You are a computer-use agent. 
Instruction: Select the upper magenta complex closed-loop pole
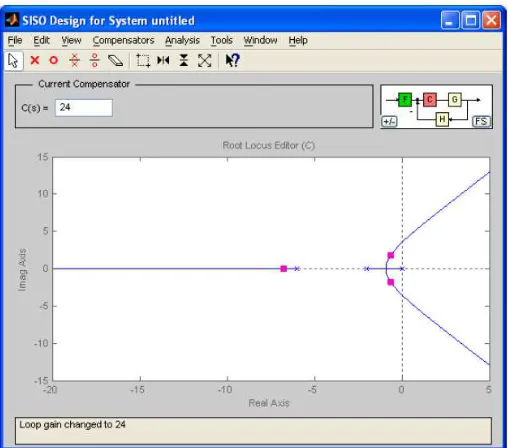[391, 255]
